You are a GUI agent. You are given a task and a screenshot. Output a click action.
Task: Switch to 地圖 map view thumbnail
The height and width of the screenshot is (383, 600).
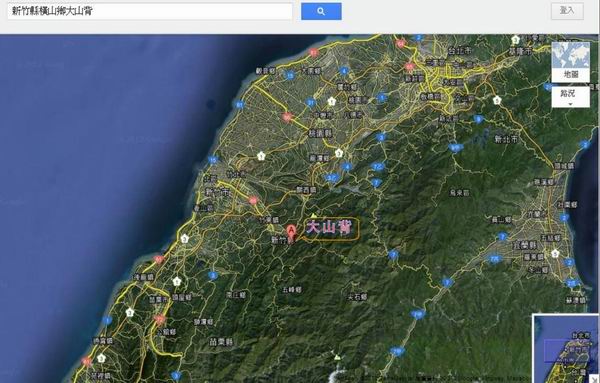[571, 61]
